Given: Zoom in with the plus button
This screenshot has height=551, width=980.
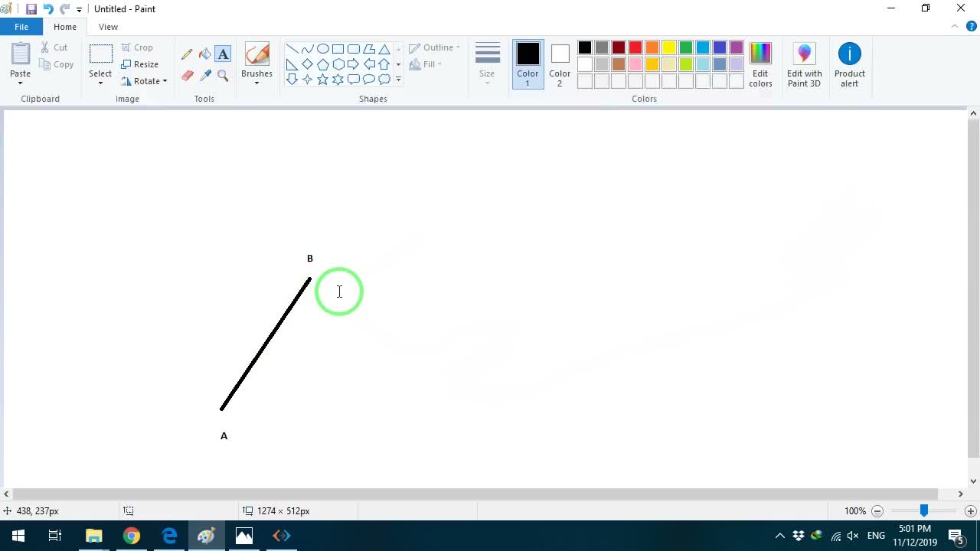Looking at the screenshot, I should pos(971,511).
